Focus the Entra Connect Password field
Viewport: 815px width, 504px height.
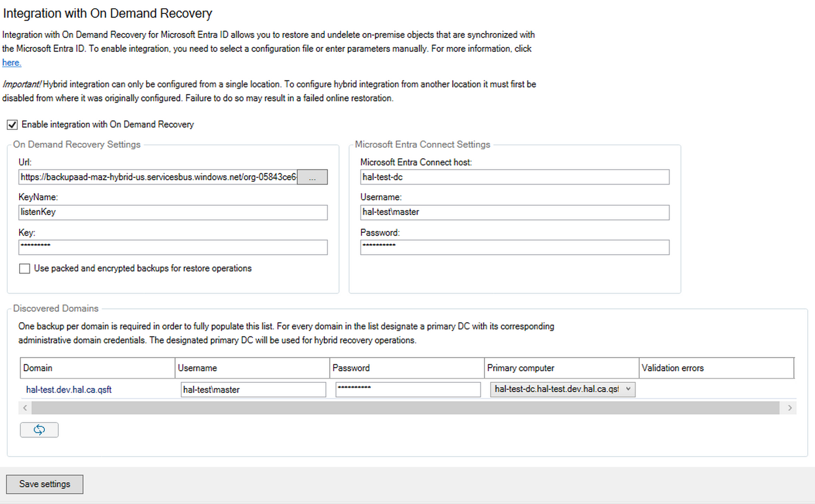click(x=514, y=247)
